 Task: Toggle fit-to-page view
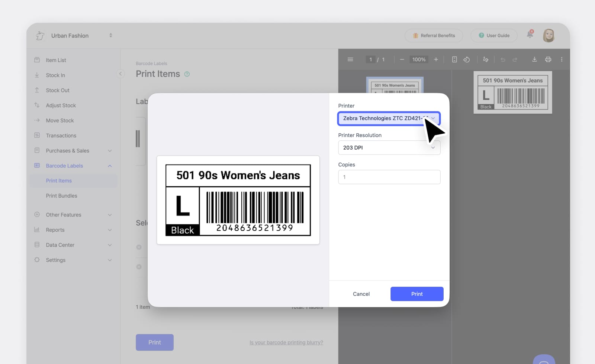tap(454, 59)
